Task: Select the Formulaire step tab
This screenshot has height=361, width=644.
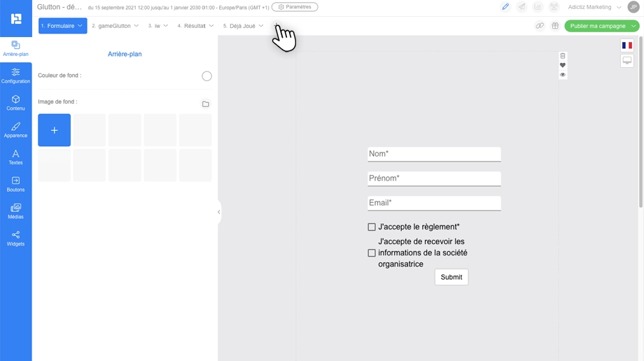Action: pos(63,26)
